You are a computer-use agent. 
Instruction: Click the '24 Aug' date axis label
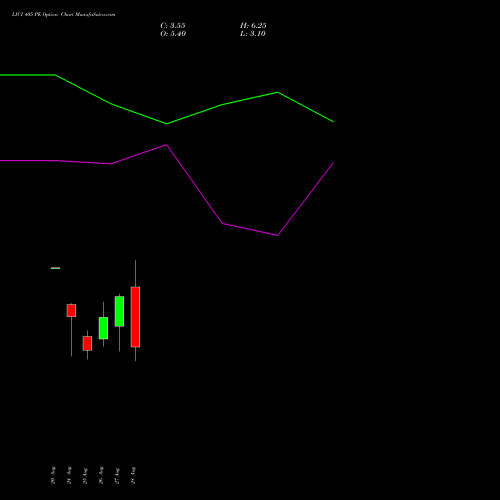pos(69,475)
